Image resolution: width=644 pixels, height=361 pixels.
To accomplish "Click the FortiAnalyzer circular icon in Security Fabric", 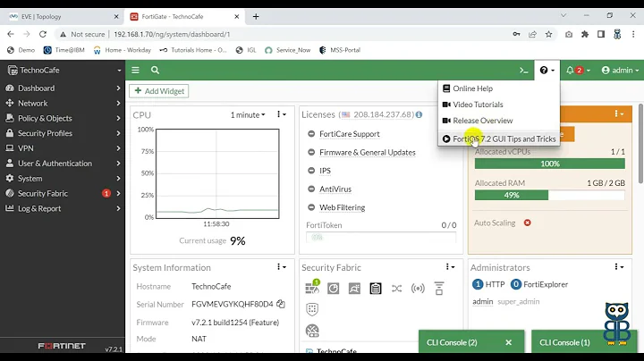I will pyautogui.click(x=333, y=289).
